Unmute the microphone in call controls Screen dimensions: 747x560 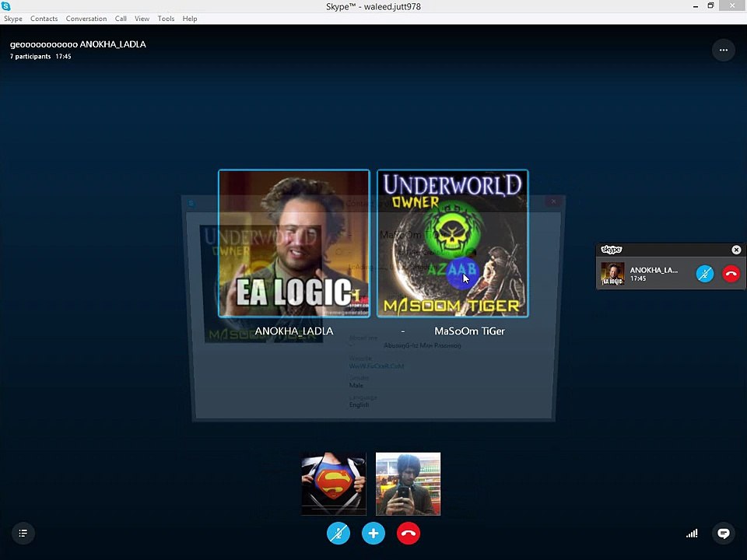[338, 534]
